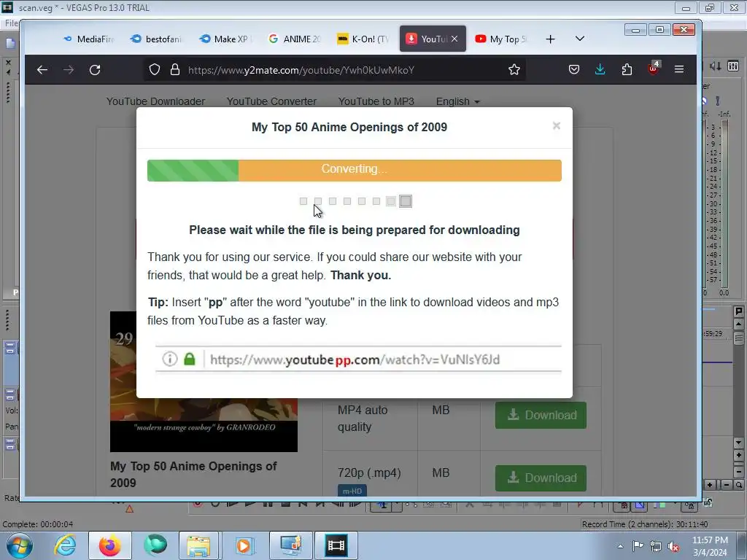747x560 pixels.
Task: Open the extensions puzzle icon
Action: coord(627,69)
